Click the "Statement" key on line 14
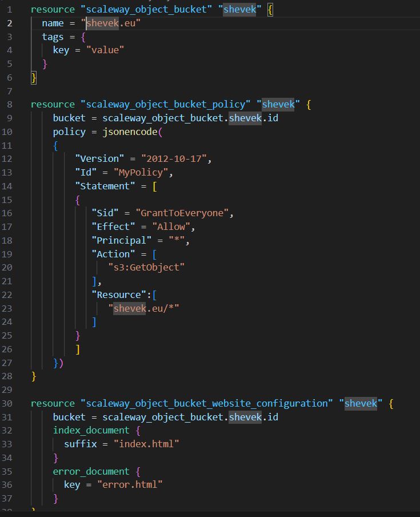 (105, 186)
